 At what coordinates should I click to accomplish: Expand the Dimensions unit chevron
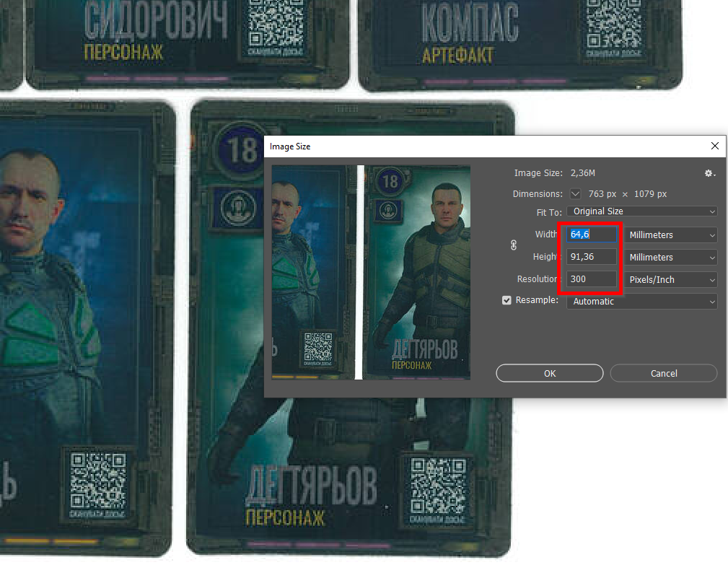point(575,194)
